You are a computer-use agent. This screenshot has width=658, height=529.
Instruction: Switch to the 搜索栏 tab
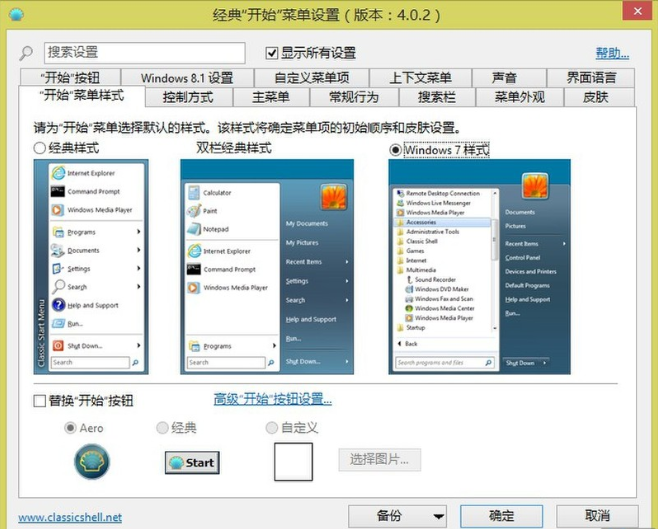(437, 97)
